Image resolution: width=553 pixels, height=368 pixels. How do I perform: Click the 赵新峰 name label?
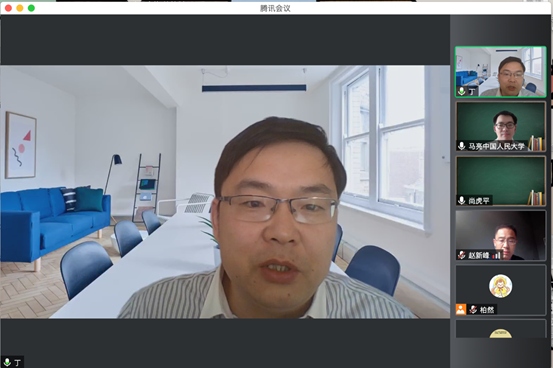pos(479,255)
